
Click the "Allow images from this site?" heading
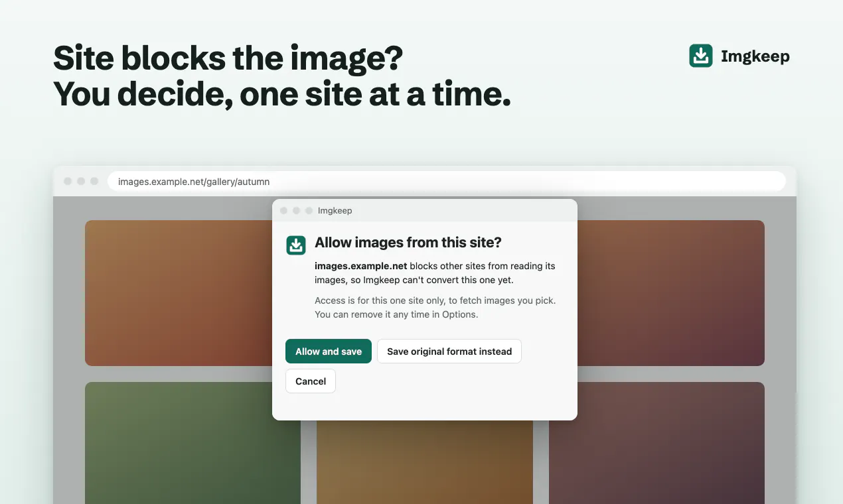point(408,242)
